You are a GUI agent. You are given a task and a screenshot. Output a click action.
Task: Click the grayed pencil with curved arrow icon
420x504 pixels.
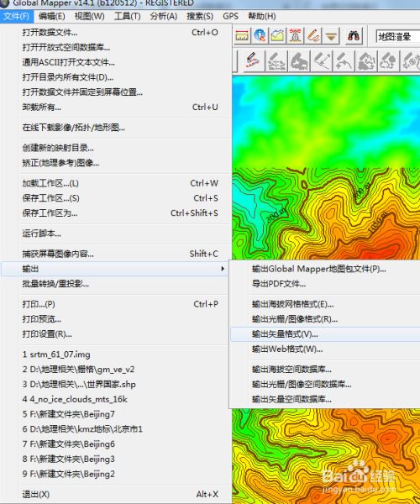tap(344, 61)
